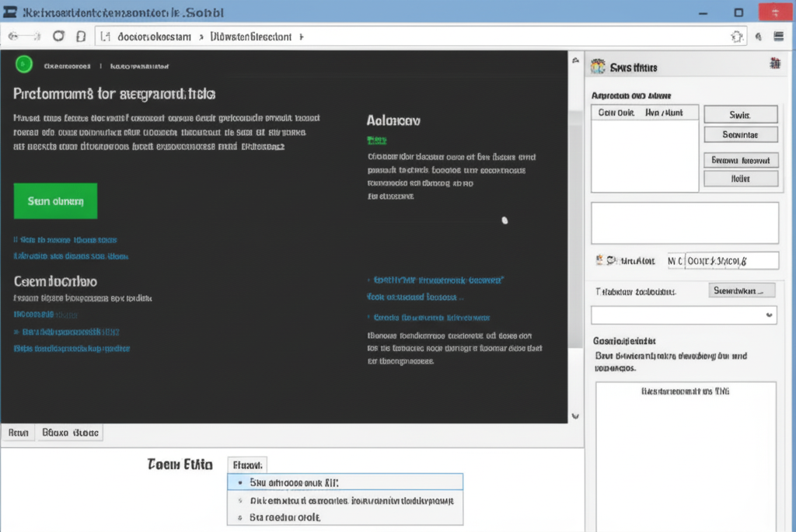Click the vertical scrollbar of dark page
This screenshot has width=796, height=532.
tap(575, 228)
